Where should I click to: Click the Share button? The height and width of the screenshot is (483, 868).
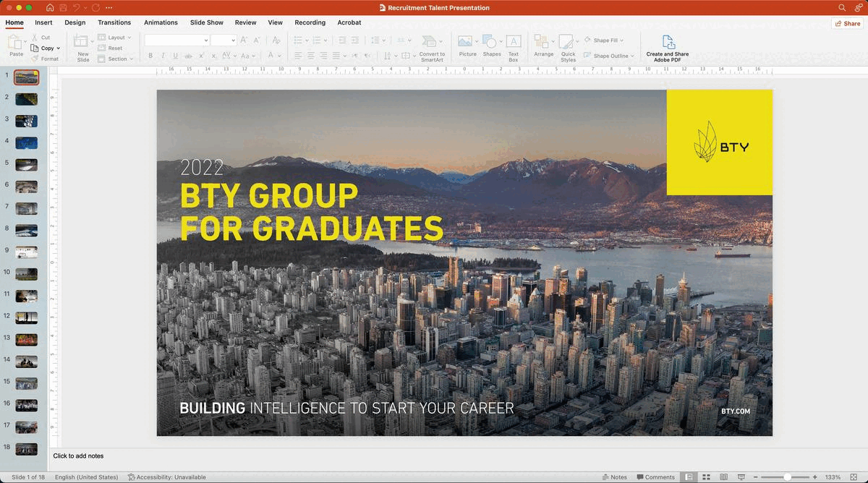point(848,23)
